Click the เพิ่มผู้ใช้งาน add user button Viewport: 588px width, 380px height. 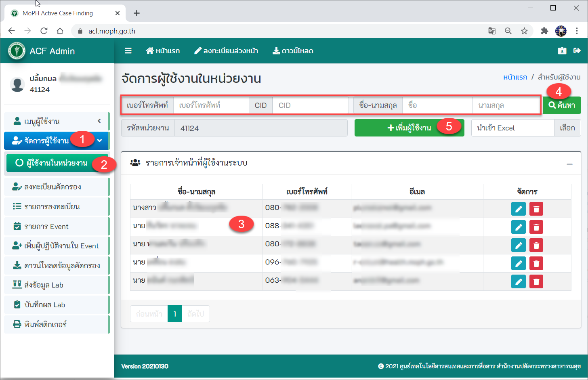pyautogui.click(x=409, y=128)
